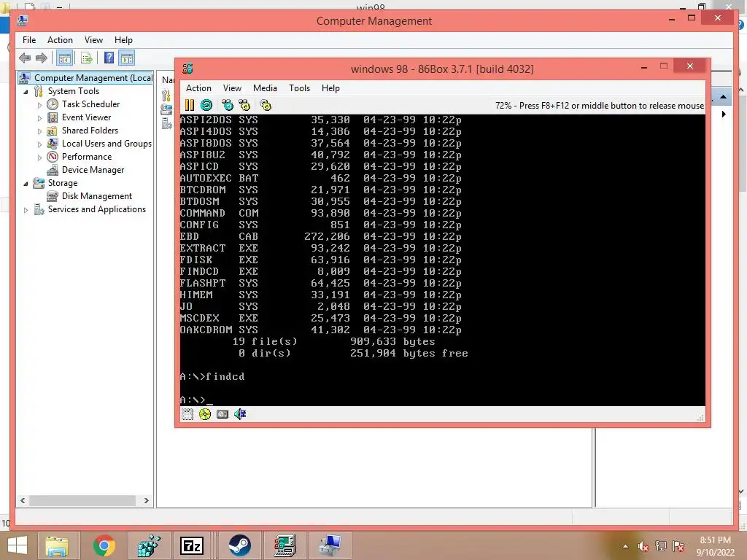Open Disk Management from the tree
This screenshot has width=747, height=560.
(97, 195)
